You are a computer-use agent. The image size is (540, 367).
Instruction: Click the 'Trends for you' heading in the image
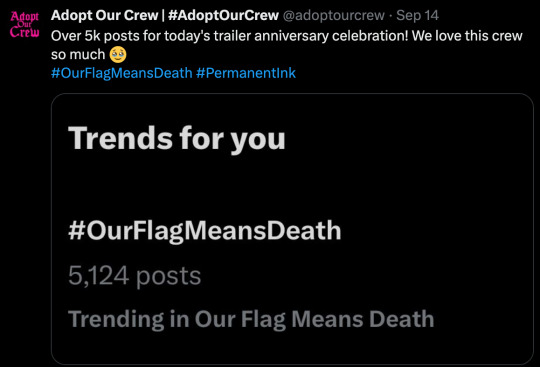pos(177,138)
